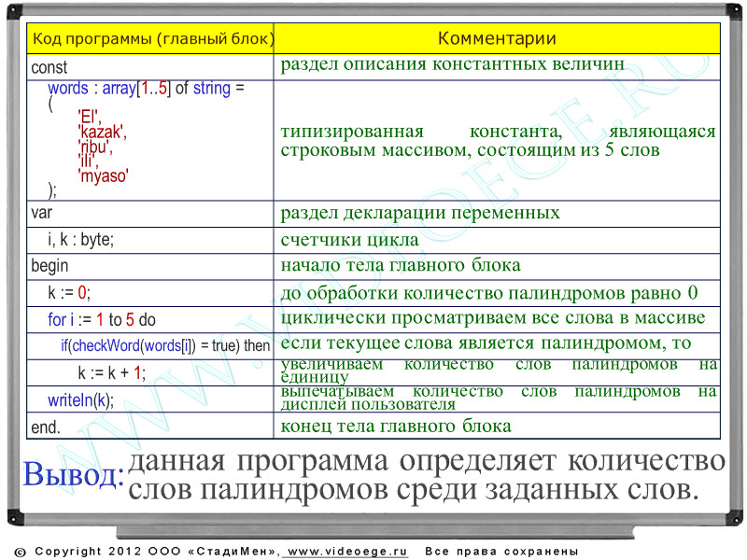The width and height of the screenshot is (747, 560).
Task: Select the 'ribu' array element
Action: (95, 147)
